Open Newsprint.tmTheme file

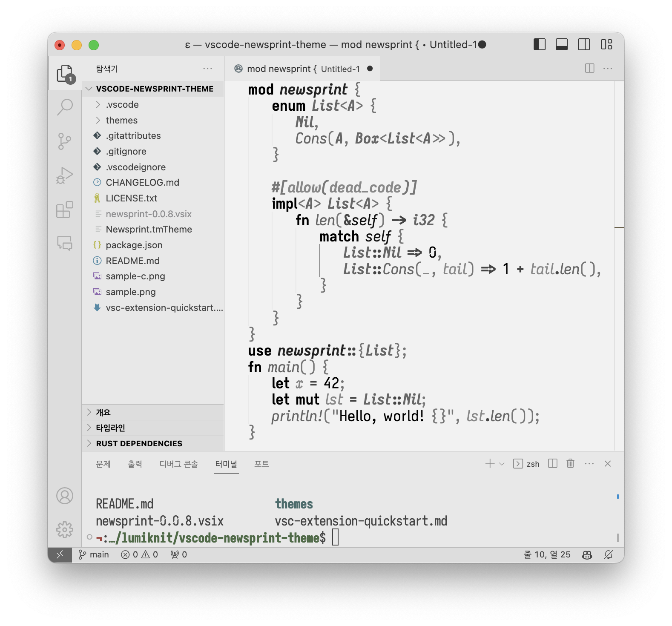tap(153, 229)
